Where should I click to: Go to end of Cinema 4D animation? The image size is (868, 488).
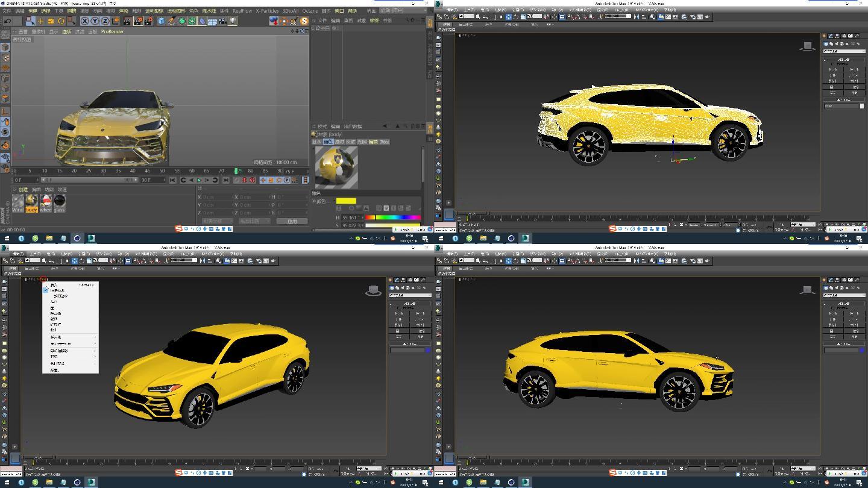226,180
